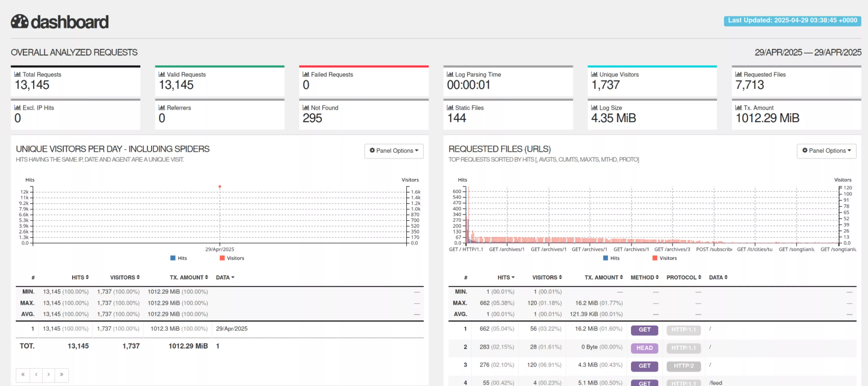
Task: Click chart icon beside Static Files
Action: point(450,108)
